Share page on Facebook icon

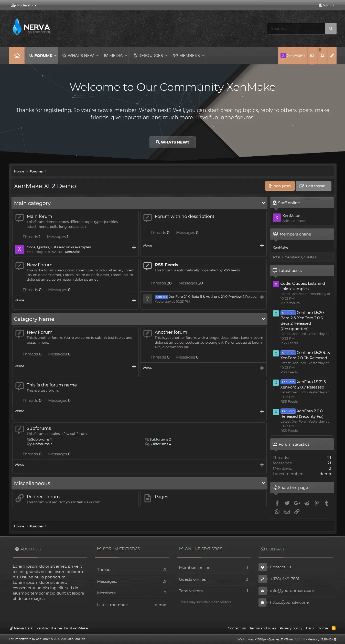click(x=277, y=503)
